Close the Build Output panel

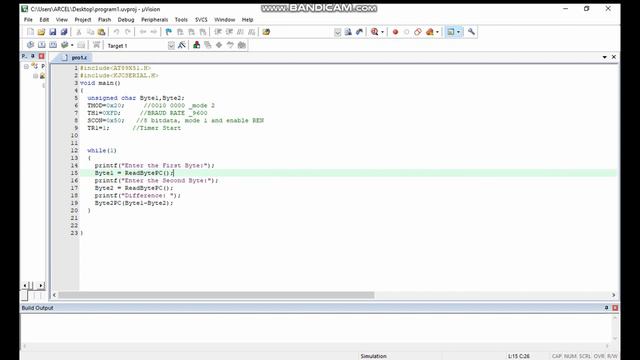point(615,308)
